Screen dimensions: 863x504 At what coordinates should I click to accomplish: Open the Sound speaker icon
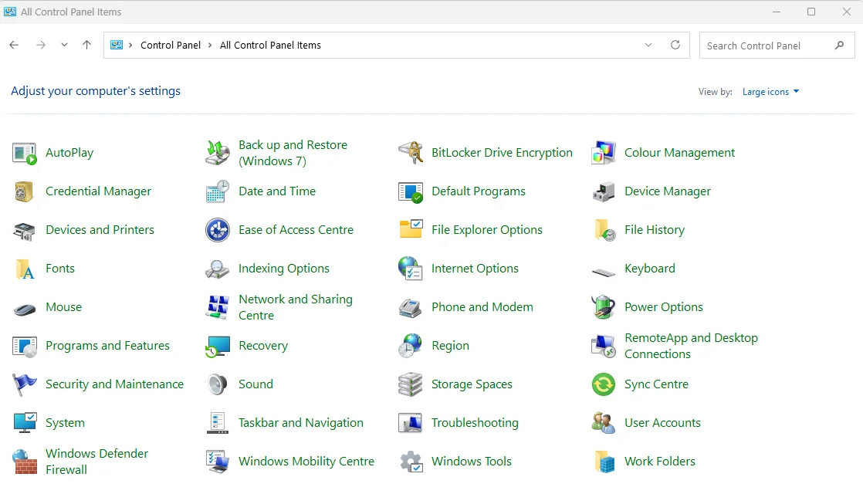tap(218, 384)
